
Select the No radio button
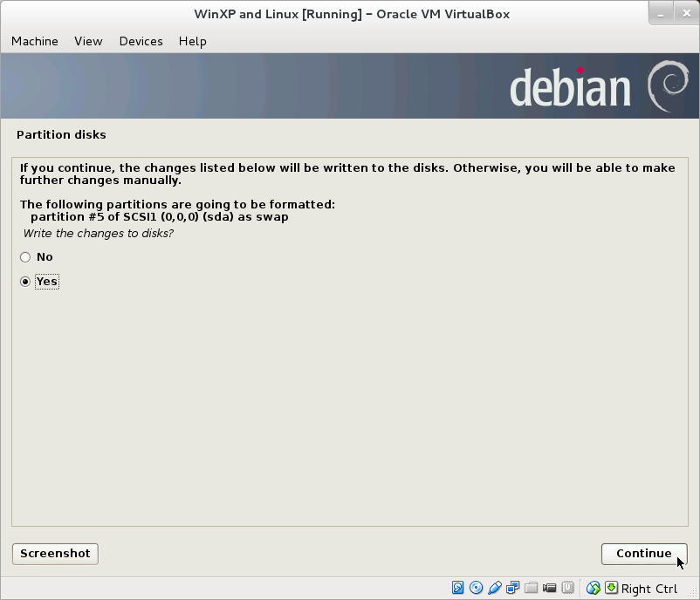point(25,256)
